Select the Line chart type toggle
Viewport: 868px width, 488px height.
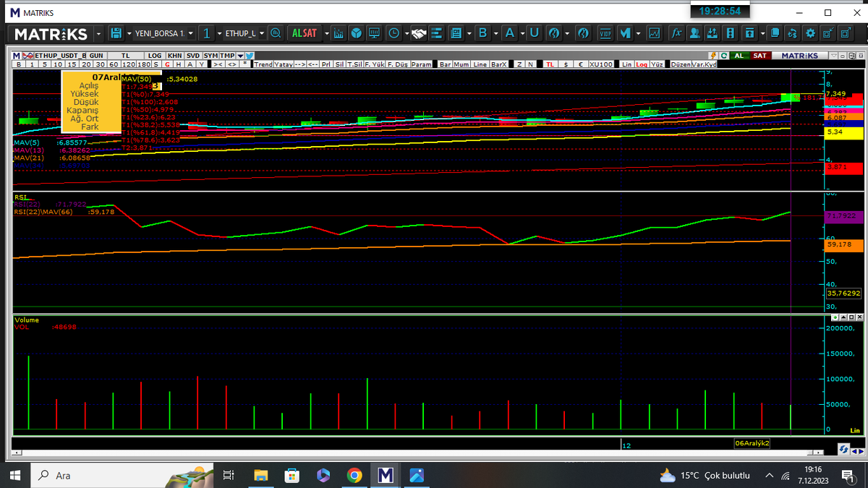point(480,64)
